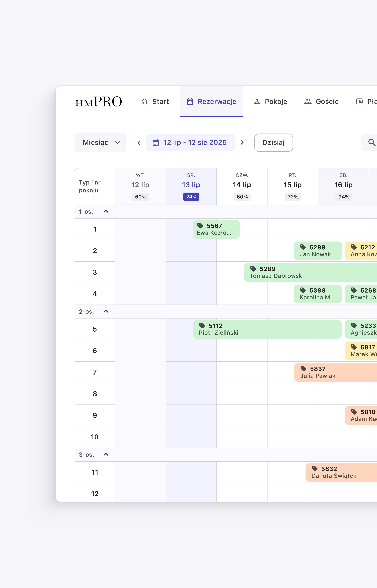The image size is (377, 588).
Task: Open the Goście tab
Action: (x=321, y=102)
